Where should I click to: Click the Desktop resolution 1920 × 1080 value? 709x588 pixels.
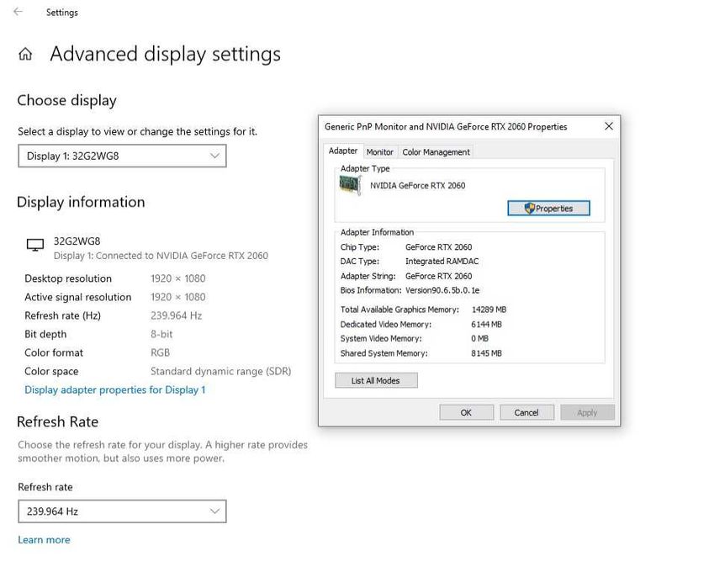178,278
